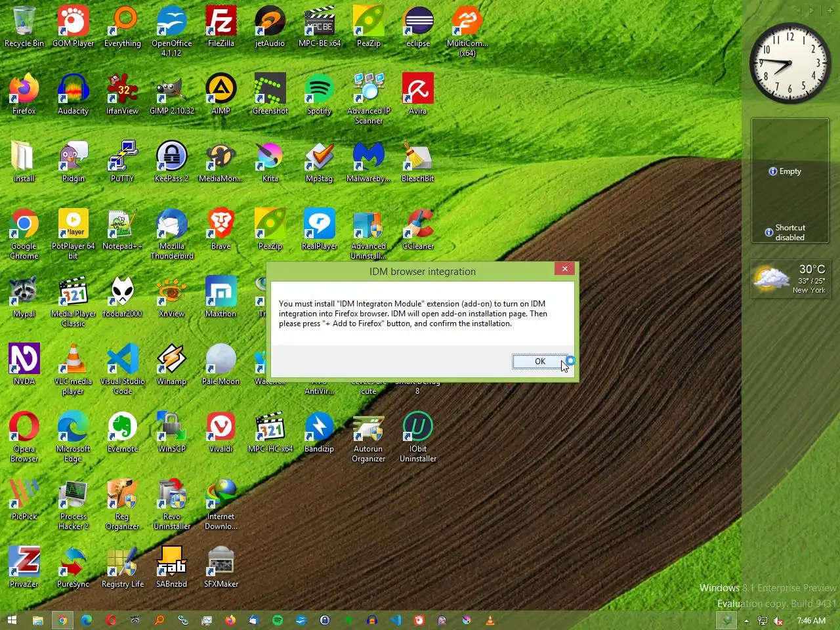The width and height of the screenshot is (840, 630).
Task: Open Microsoft Edge desktop shortcut
Action: [x=73, y=436]
